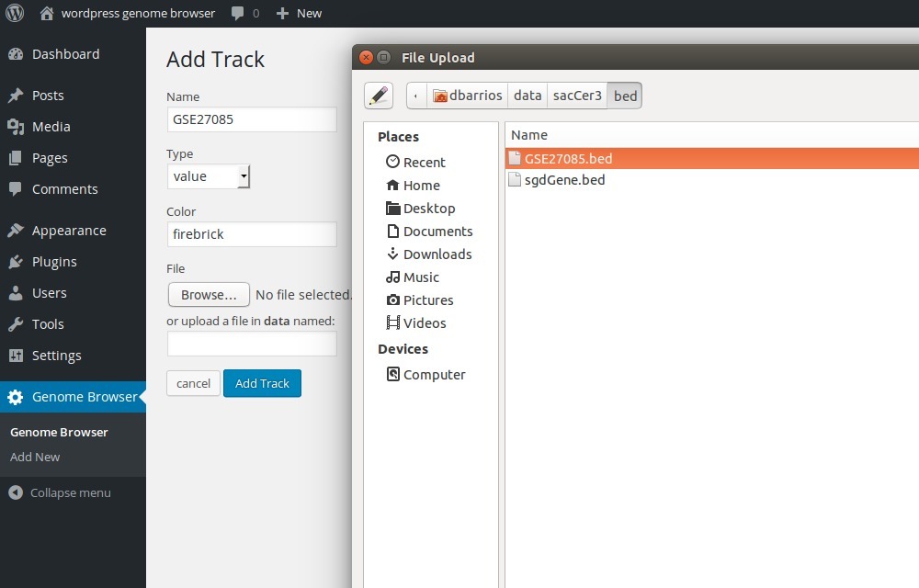Open the Type value dropdown
This screenshot has width=919, height=588.
click(x=209, y=176)
